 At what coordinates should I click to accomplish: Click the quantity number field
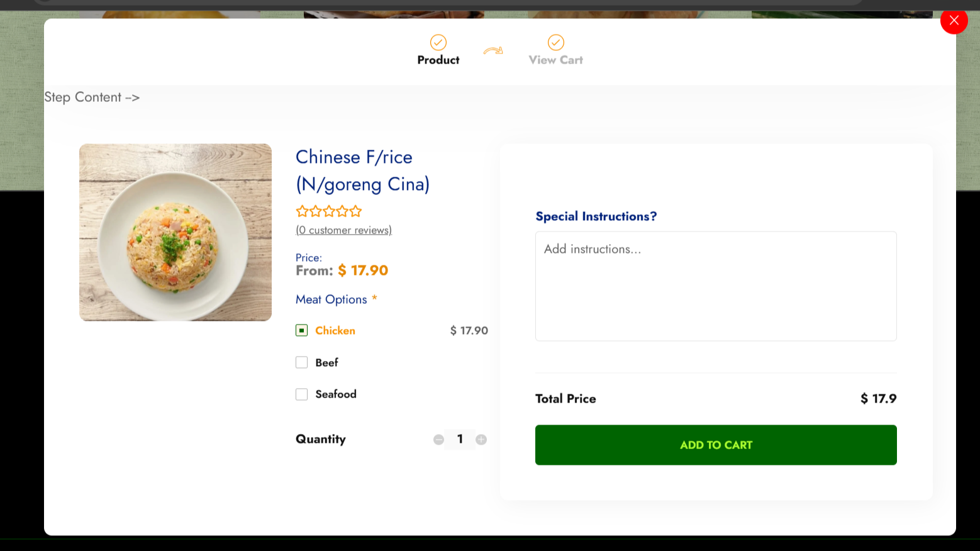pyautogui.click(x=460, y=439)
